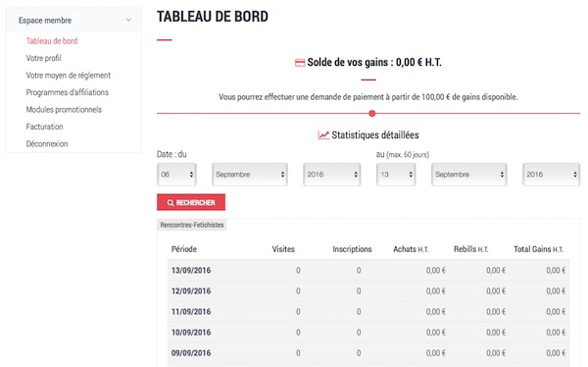Image resolution: width=588 pixels, height=367 pixels.
Task: Open the end month Septembre dropdown
Action: click(469, 175)
